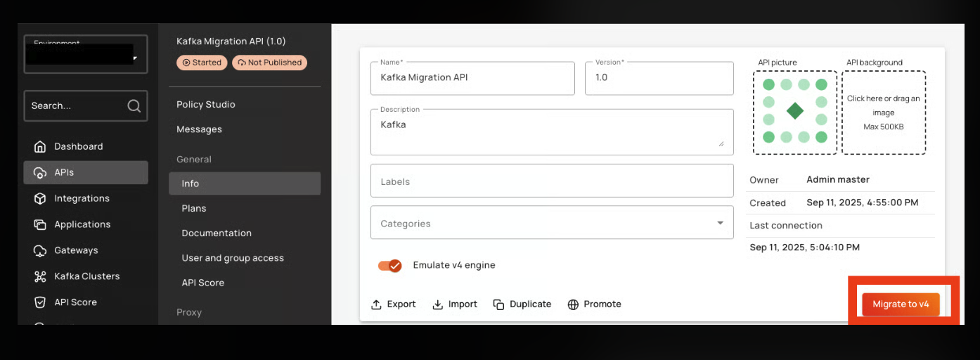Expand the Categories dropdown
This screenshot has height=360, width=980.
tap(720, 223)
